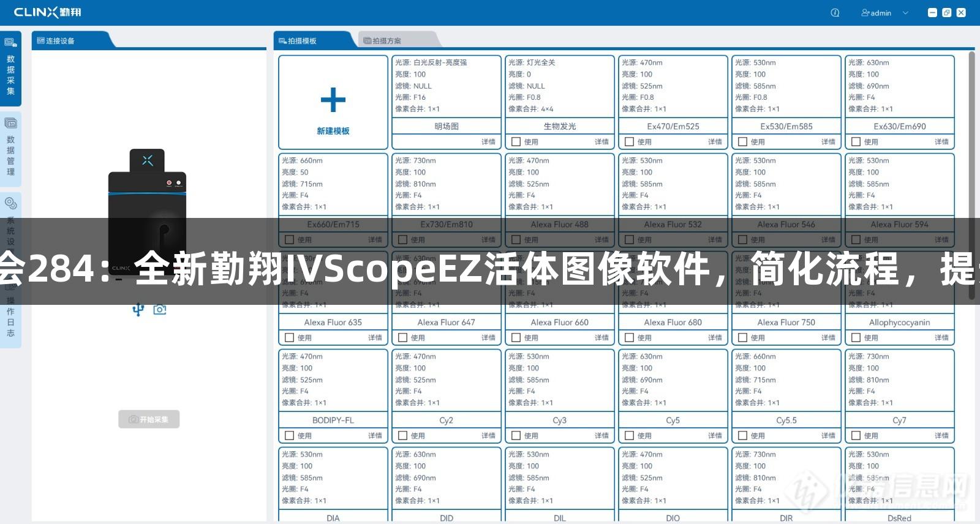View 详情 of the 生物发光 template
The width and height of the screenshot is (980, 524).
(x=601, y=142)
